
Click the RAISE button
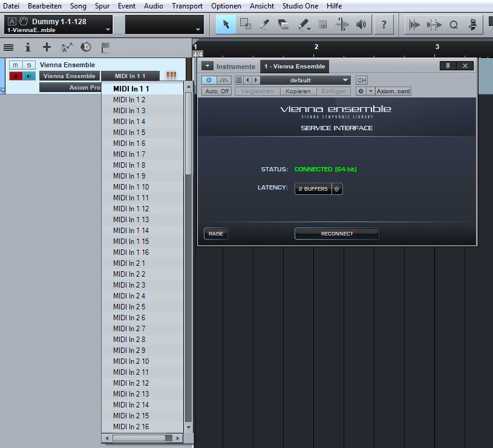(x=216, y=234)
